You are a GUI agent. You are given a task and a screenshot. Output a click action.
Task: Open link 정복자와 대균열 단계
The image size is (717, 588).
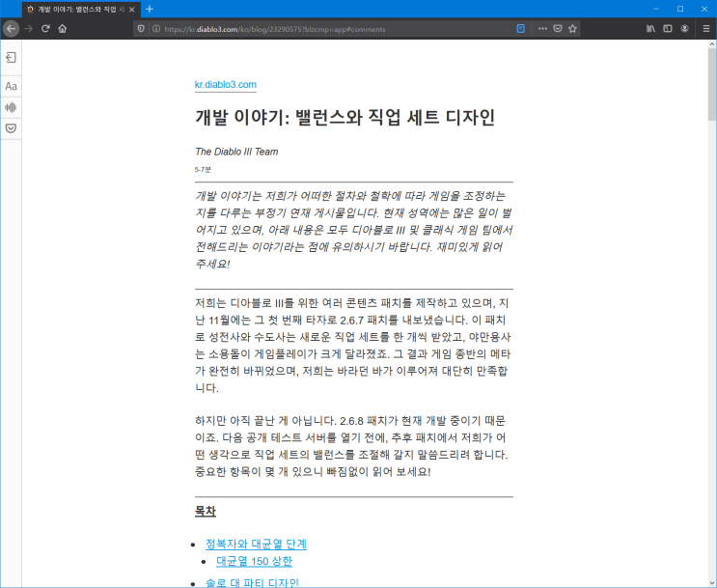pyautogui.click(x=256, y=545)
